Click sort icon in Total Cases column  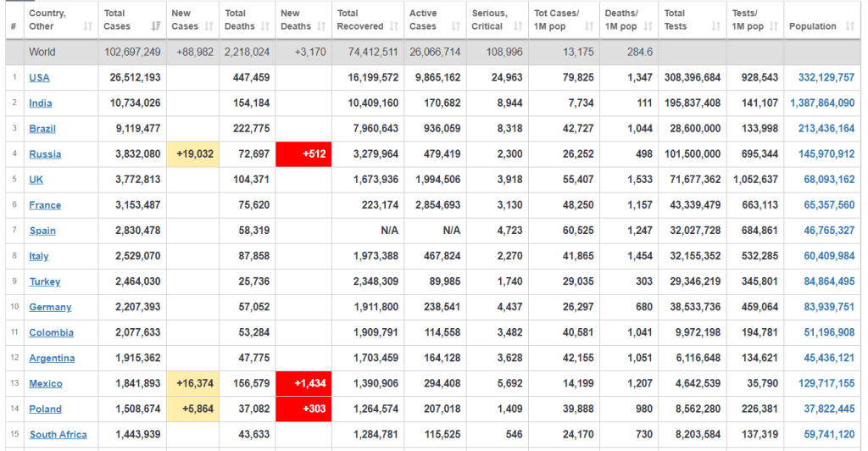155,27
